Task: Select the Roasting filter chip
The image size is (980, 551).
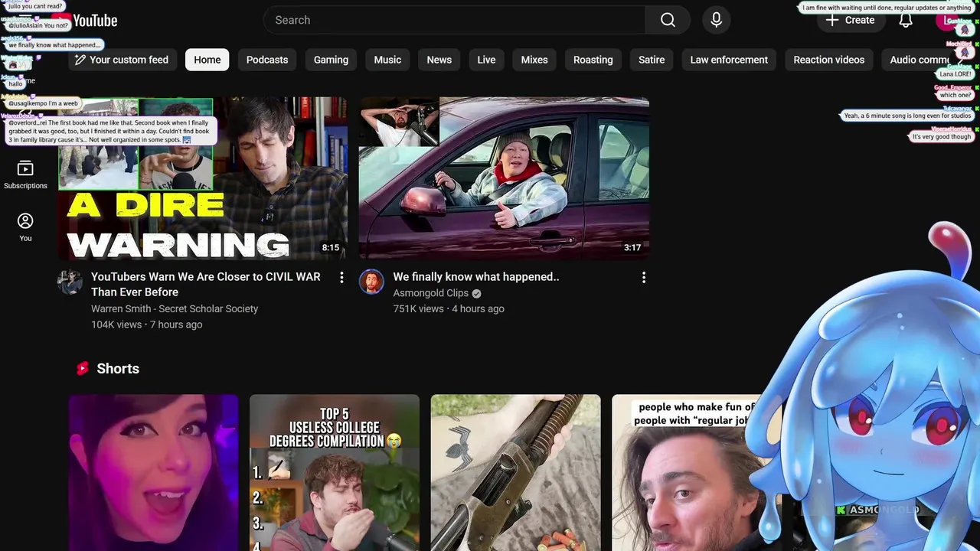Action: coord(593,60)
